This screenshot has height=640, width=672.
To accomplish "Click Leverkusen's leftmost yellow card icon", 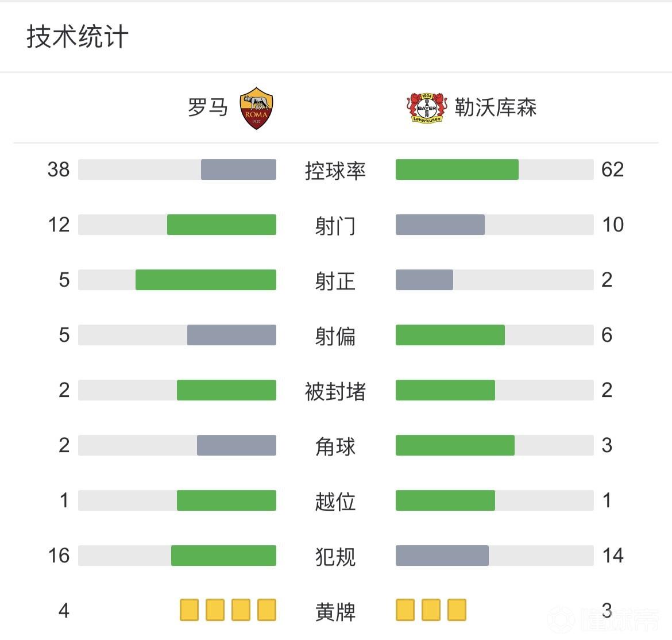I will (405, 610).
